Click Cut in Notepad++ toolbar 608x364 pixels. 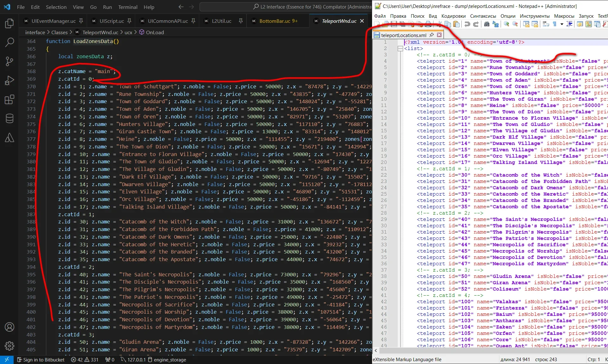coord(440,24)
